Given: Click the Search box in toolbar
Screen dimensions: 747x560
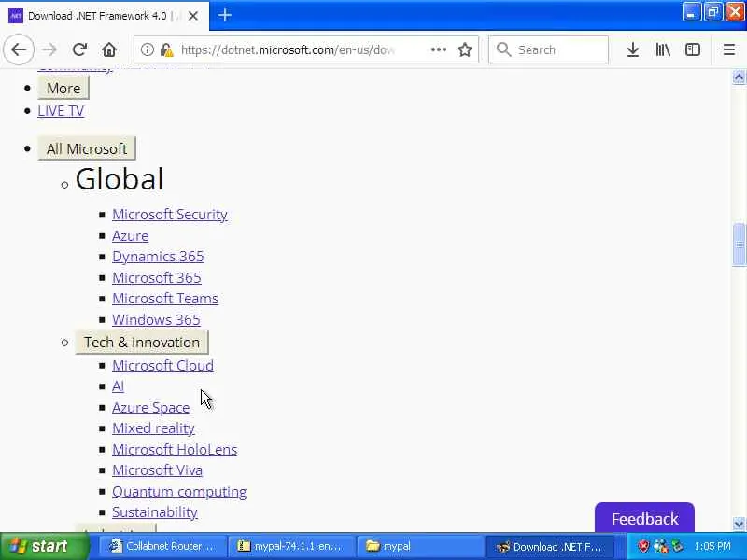Looking at the screenshot, I should click(x=549, y=49).
